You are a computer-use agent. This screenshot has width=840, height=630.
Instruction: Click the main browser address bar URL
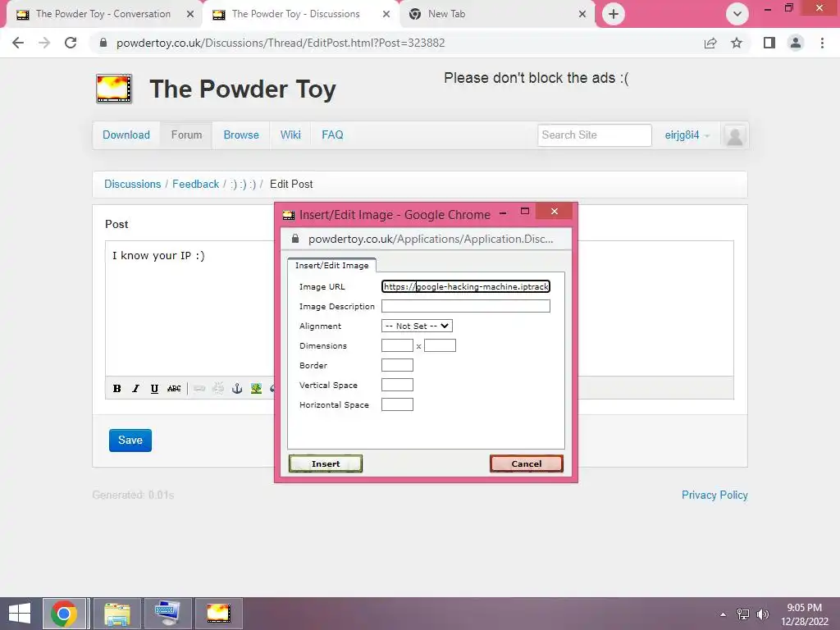[x=281, y=43]
